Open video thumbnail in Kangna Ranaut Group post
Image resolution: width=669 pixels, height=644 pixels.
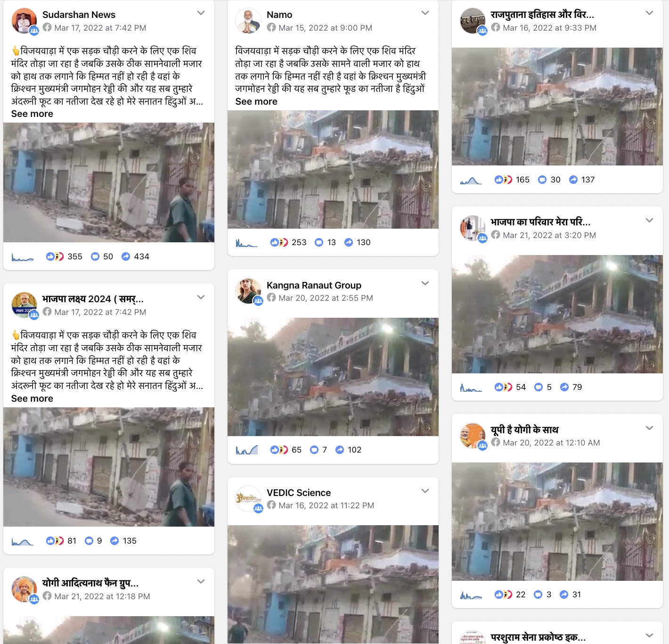(x=333, y=377)
